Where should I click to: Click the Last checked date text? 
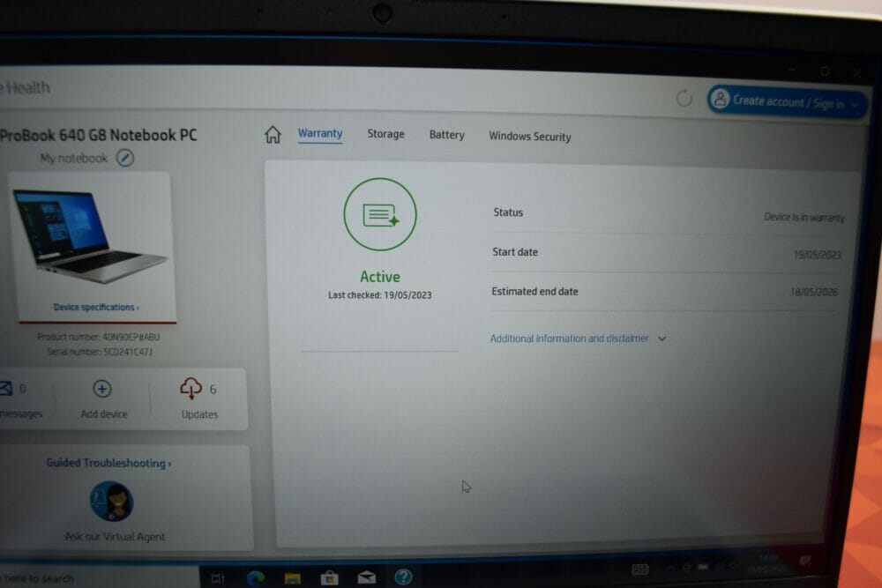click(380, 294)
